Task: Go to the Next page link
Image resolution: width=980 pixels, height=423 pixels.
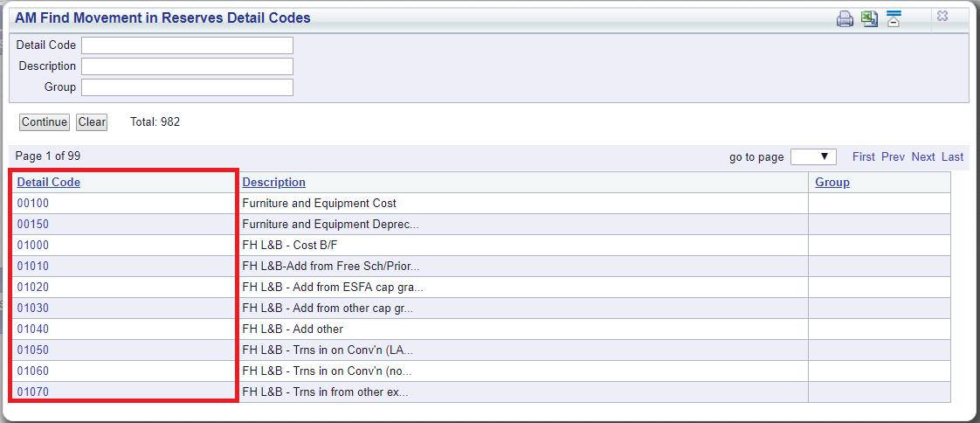Action: point(923,157)
